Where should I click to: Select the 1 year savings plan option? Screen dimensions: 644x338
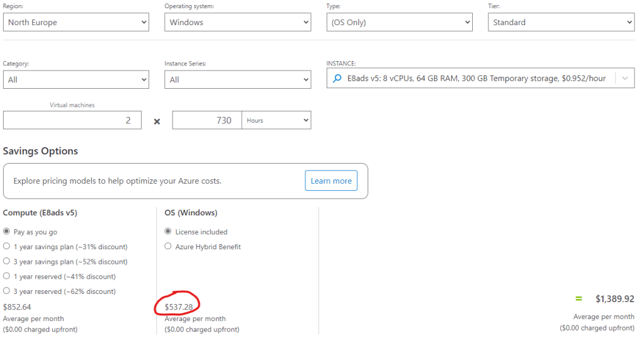[x=7, y=247]
